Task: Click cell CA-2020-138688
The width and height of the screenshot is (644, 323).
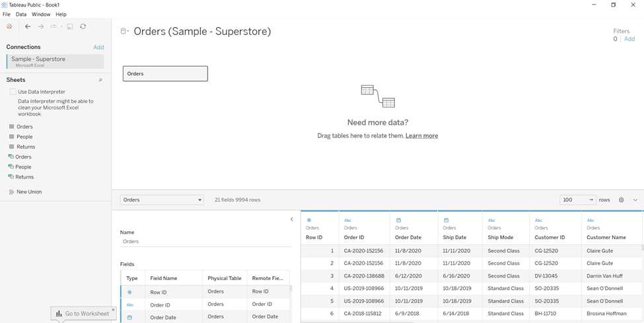Action: pos(365,275)
